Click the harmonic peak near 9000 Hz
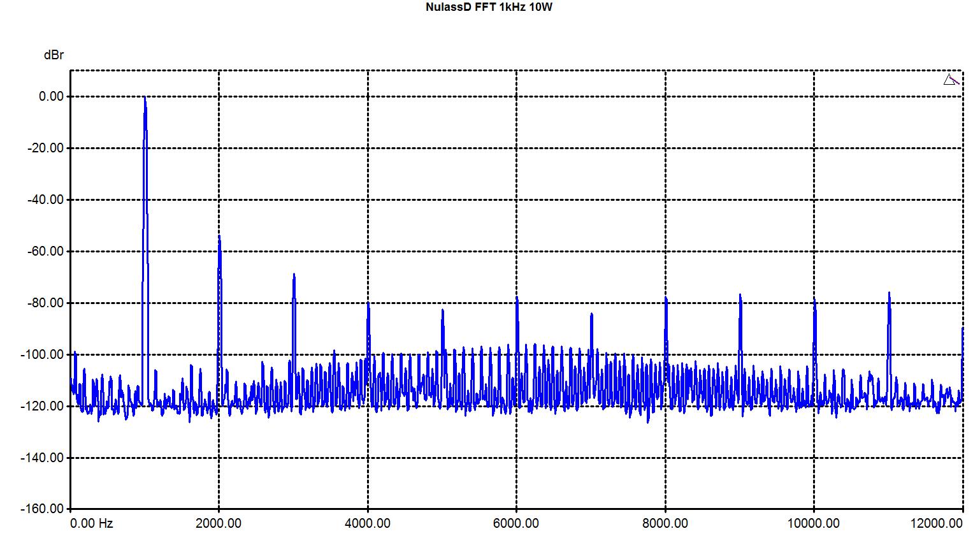Viewport: 980px width, 552px height. [740, 296]
